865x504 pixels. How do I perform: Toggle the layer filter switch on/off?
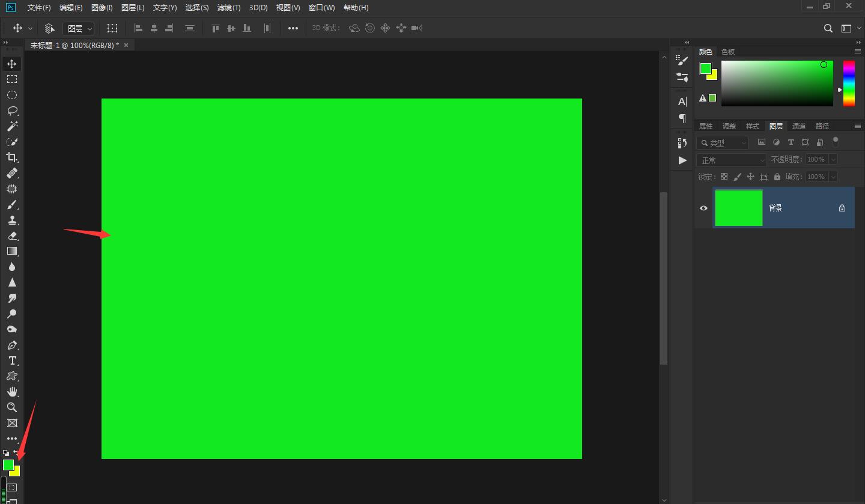[835, 142]
